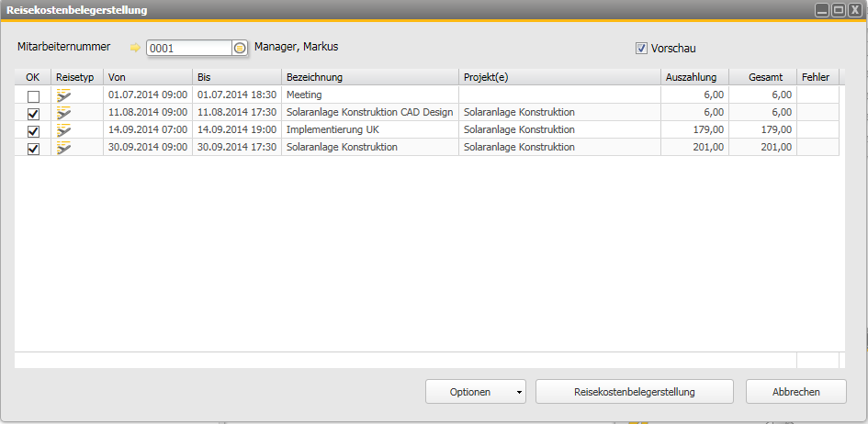Image resolution: width=868 pixels, height=424 pixels.
Task: Open the employee number chooser icon
Action: pos(239,48)
